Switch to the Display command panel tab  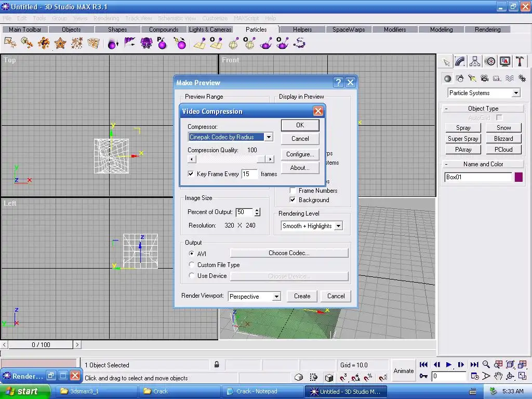coord(505,61)
